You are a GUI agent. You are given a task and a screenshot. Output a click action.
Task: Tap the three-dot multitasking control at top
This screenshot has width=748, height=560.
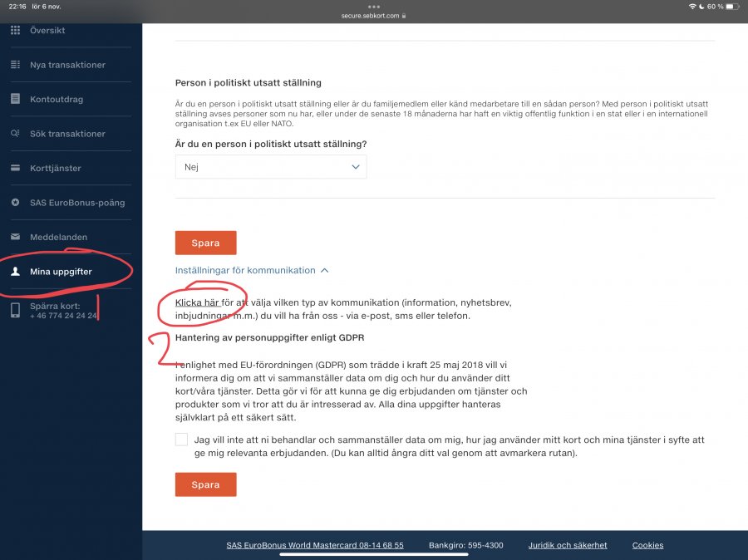tap(373, 6)
